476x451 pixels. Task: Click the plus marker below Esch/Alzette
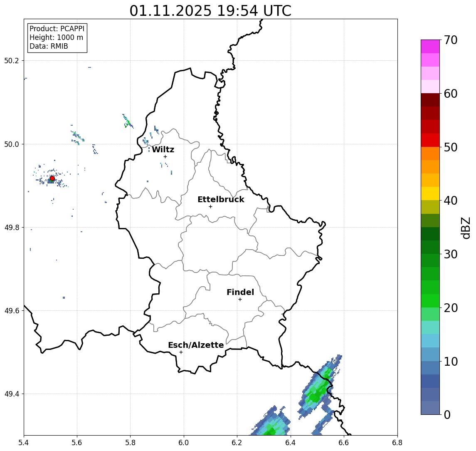coord(181,352)
